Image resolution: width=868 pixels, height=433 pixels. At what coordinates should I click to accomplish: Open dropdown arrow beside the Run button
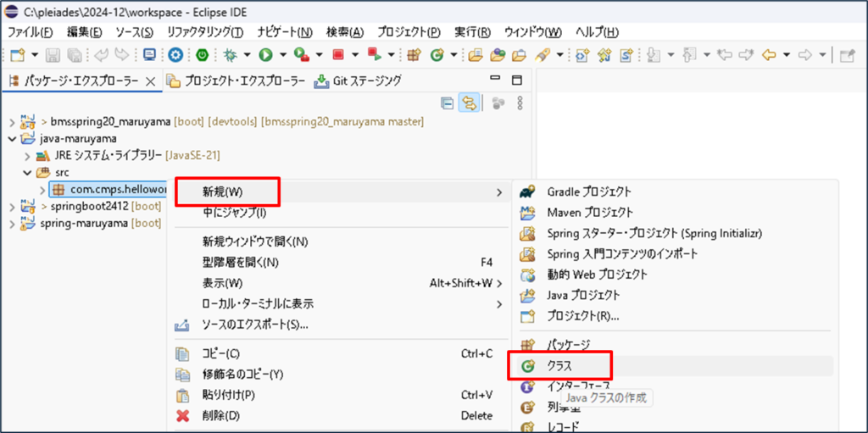(282, 55)
